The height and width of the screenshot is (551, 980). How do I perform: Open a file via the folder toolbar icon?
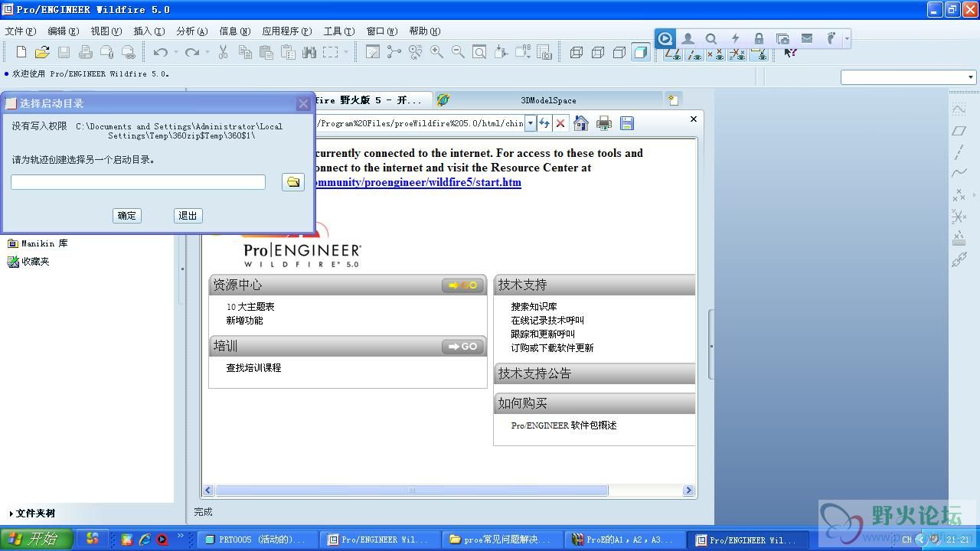42,52
